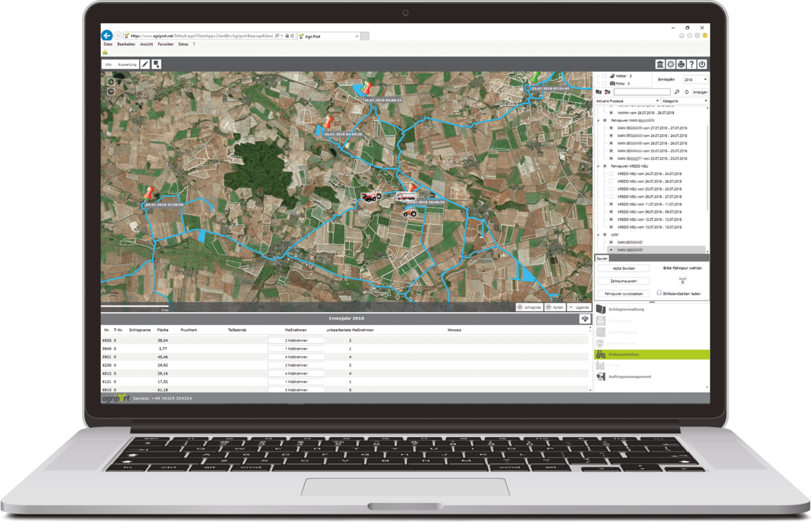
Task: Expand the Kategorie dropdown
Action: click(684, 101)
